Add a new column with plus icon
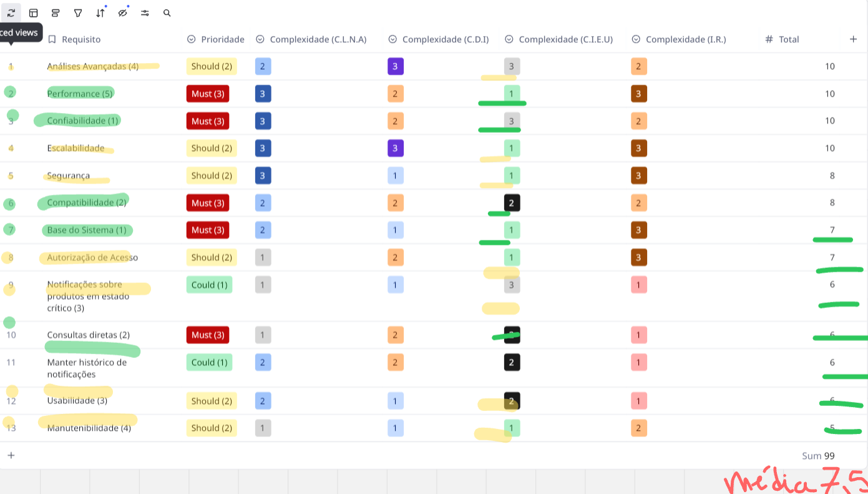 [853, 39]
